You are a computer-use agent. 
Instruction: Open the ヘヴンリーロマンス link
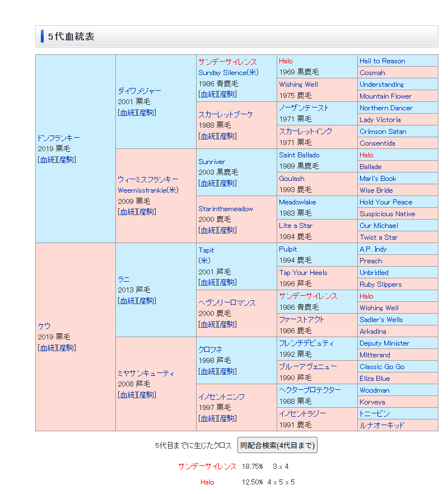tap(226, 302)
